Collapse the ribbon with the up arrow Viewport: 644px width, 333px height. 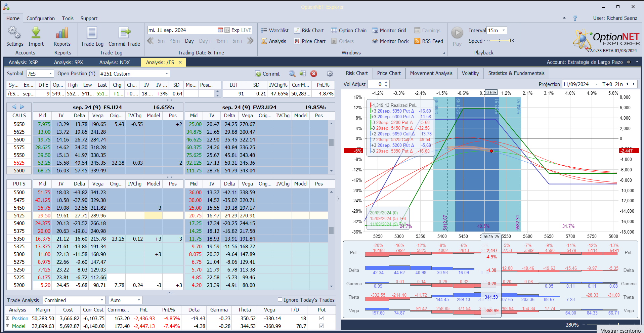click(x=564, y=18)
